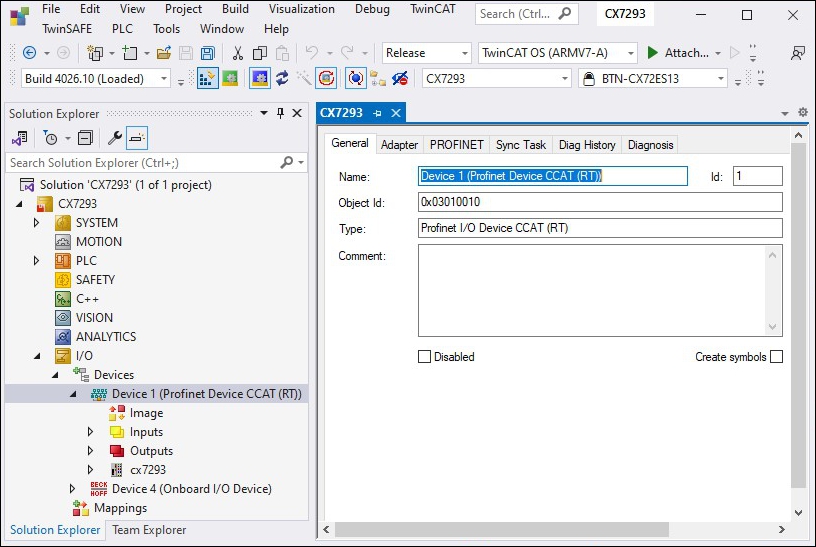Click the New Project toolbar icon
This screenshot has height=547, width=816.
click(95, 53)
